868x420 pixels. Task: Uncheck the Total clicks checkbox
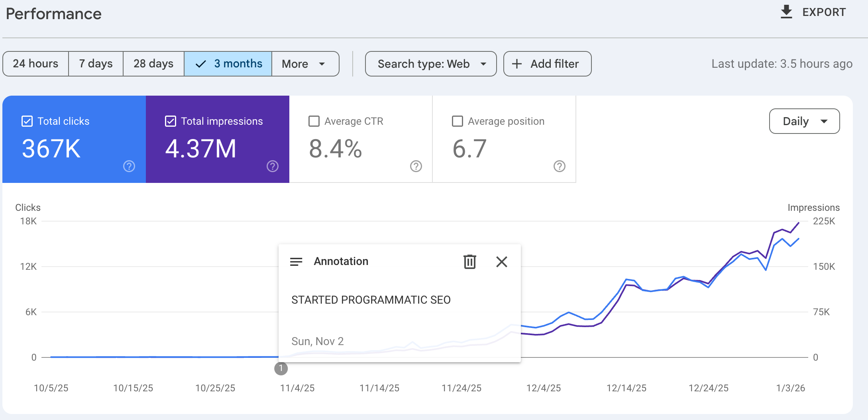click(27, 121)
